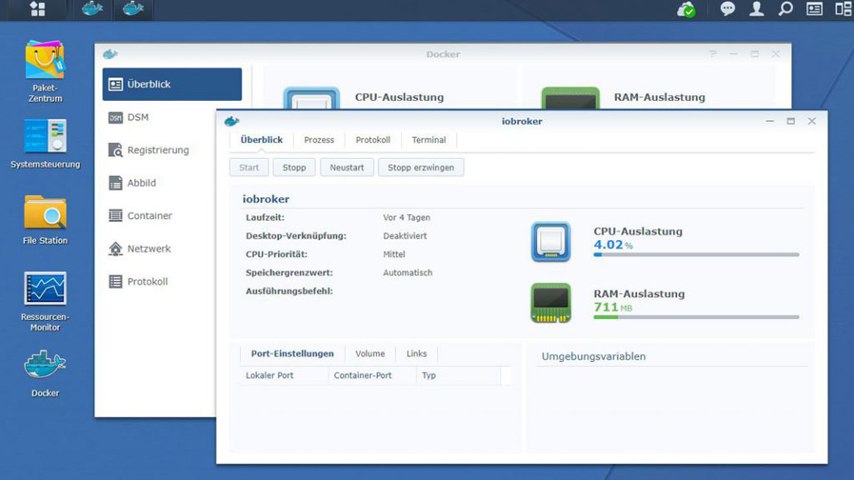This screenshot has height=480, width=854.
Task: Maximize the iobroker window
Action: pos(791,121)
